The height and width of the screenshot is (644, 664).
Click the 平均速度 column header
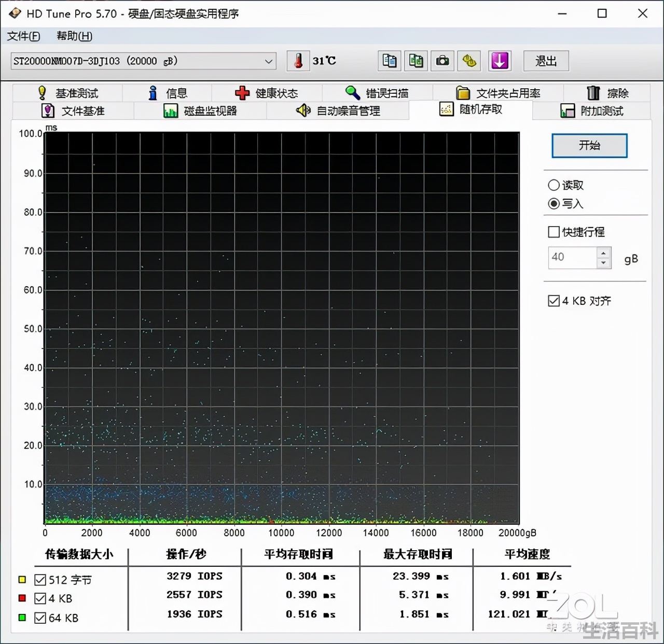click(527, 554)
